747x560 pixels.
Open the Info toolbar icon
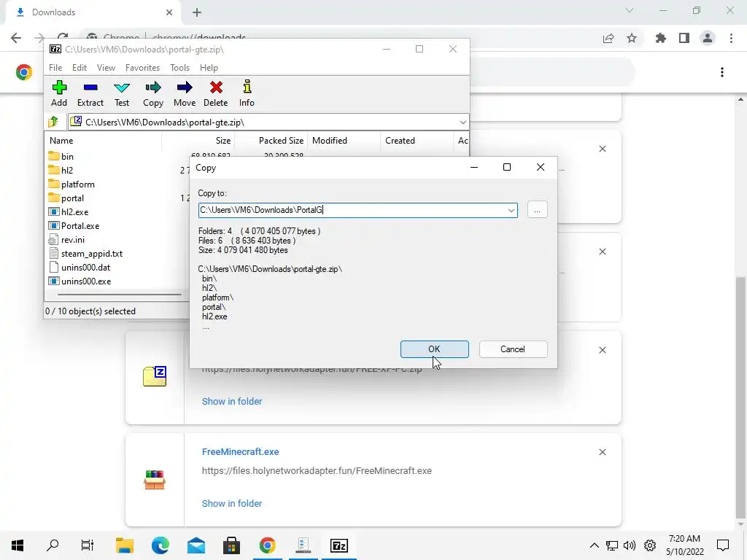pos(247,94)
